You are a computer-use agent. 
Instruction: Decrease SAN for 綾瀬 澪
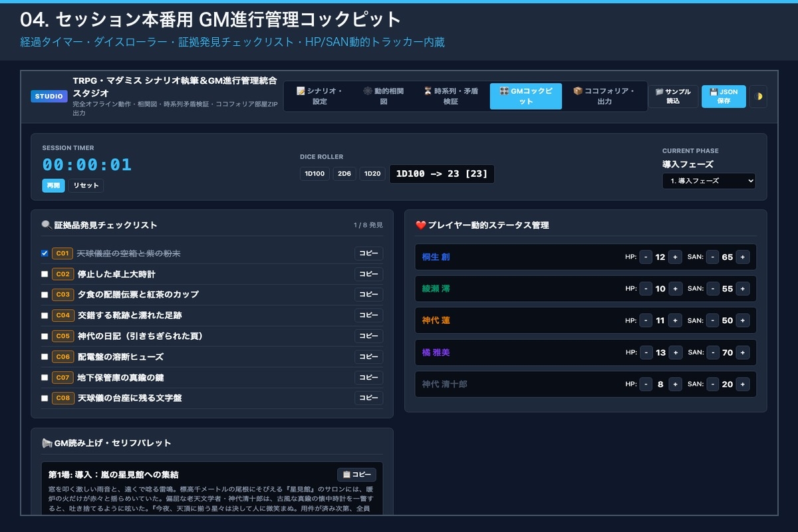tap(713, 289)
